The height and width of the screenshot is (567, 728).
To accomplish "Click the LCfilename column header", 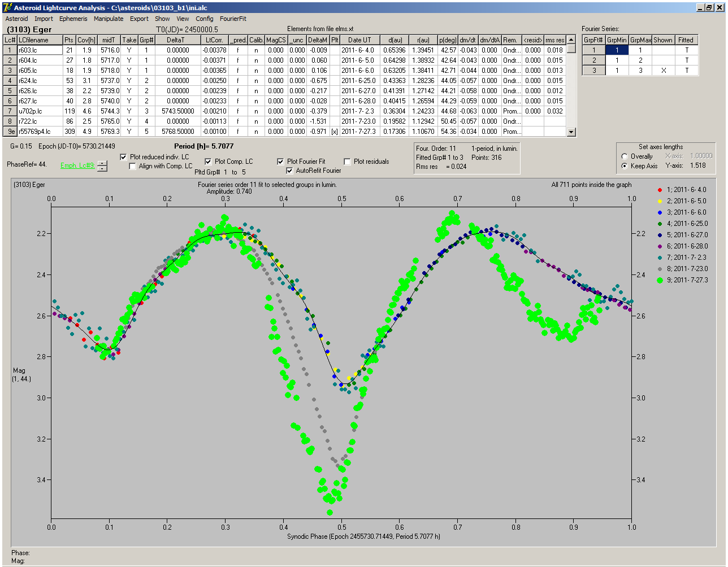I will (x=40, y=40).
